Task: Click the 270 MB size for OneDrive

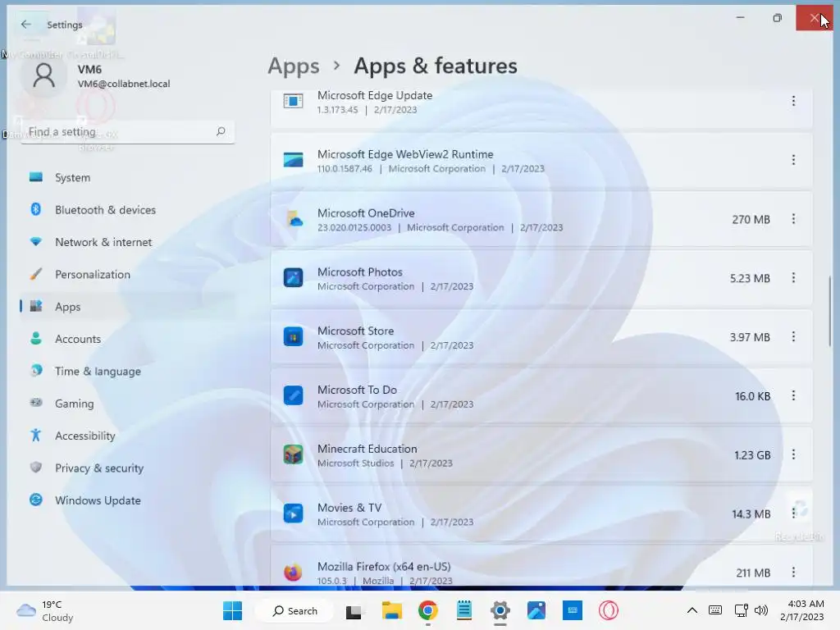Action: point(751,220)
